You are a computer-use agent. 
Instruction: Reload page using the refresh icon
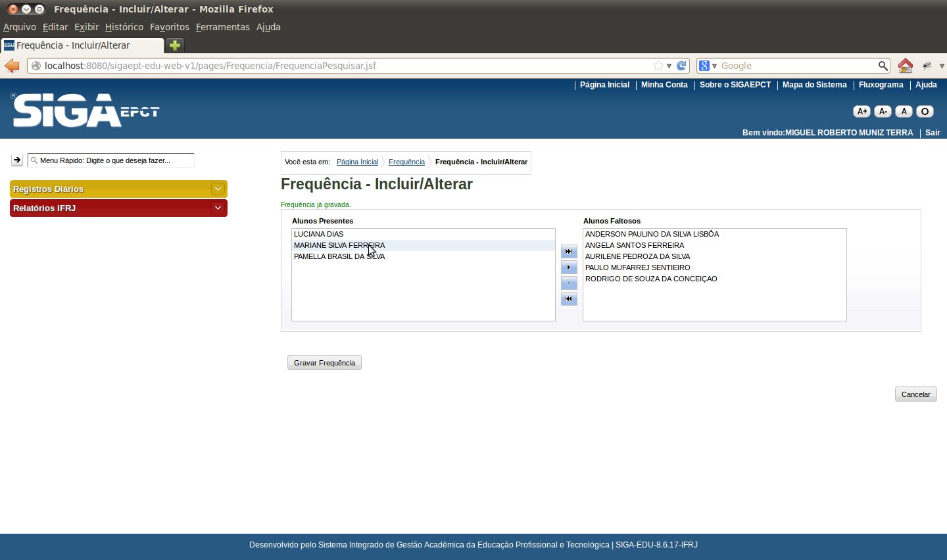click(681, 66)
